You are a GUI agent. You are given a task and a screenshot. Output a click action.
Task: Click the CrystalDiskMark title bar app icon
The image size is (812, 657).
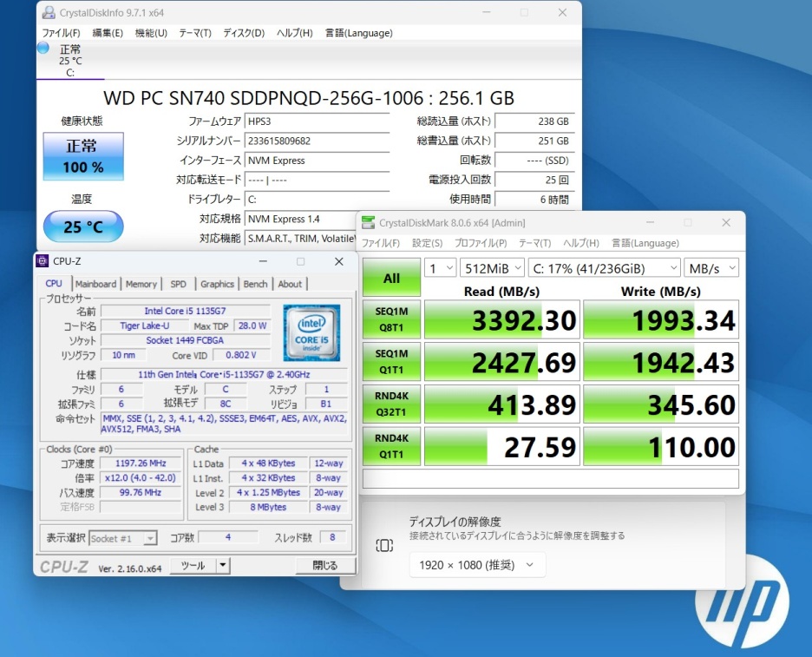368,223
